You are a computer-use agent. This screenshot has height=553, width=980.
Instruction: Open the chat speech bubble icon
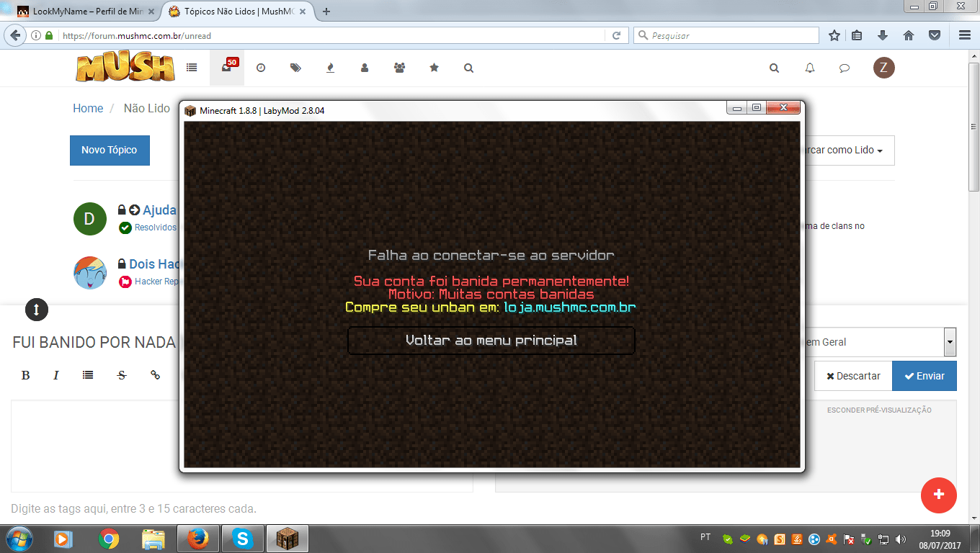pyautogui.click(x=845, y=68)
